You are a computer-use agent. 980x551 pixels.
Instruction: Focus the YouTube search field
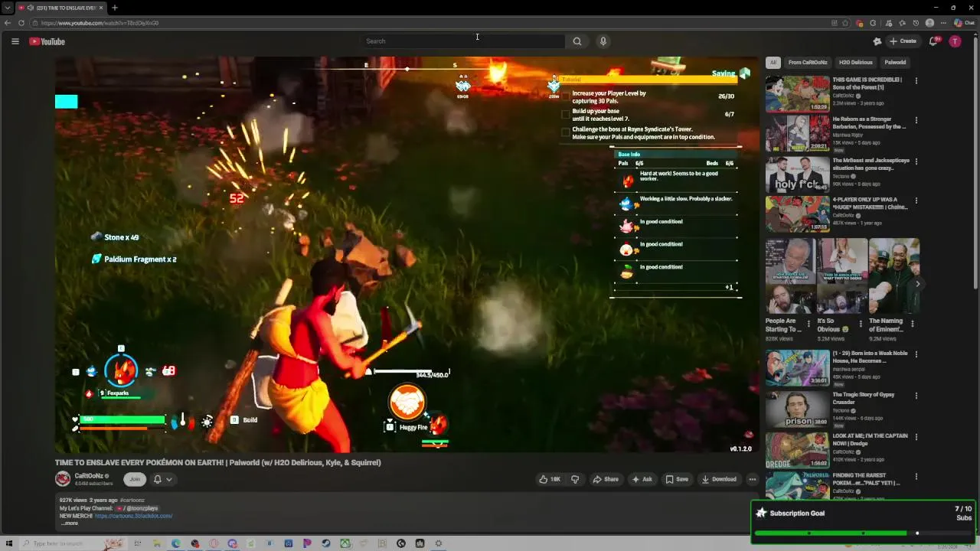(463, 41)
